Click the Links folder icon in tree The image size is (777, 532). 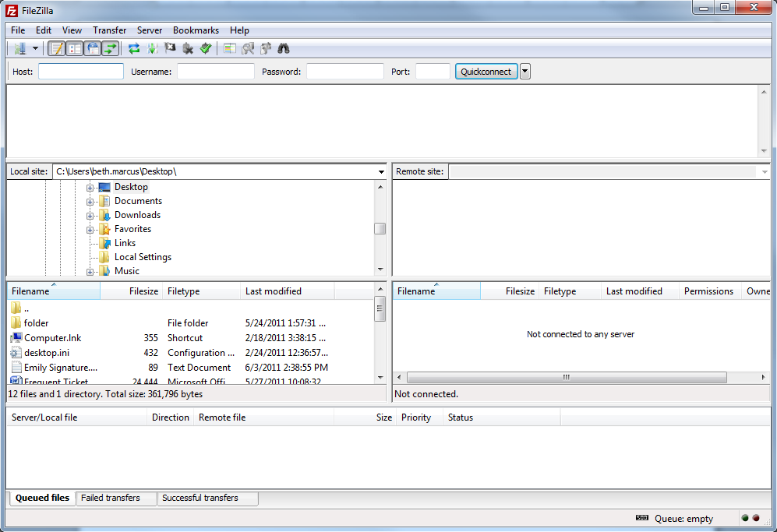[104, 243]
